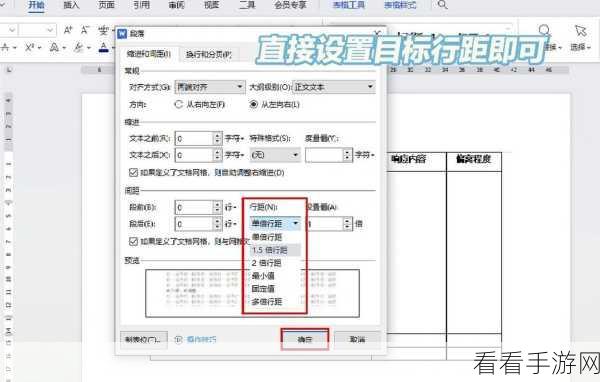Open the font name dropdown

tap(12, 30)
